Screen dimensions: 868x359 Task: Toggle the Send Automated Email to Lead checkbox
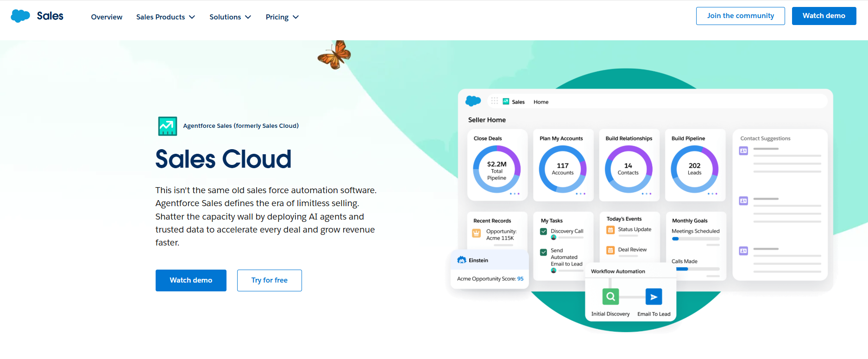tap(543, 252)
